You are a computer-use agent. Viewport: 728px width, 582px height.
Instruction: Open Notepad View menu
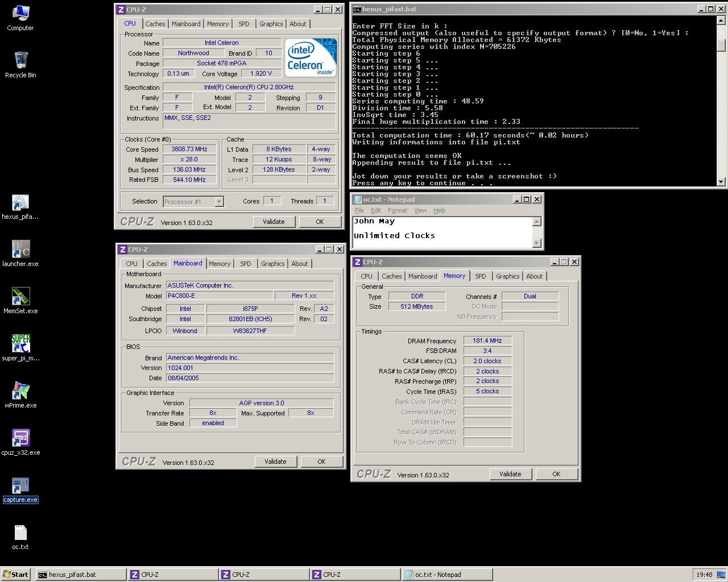[420, 210]
